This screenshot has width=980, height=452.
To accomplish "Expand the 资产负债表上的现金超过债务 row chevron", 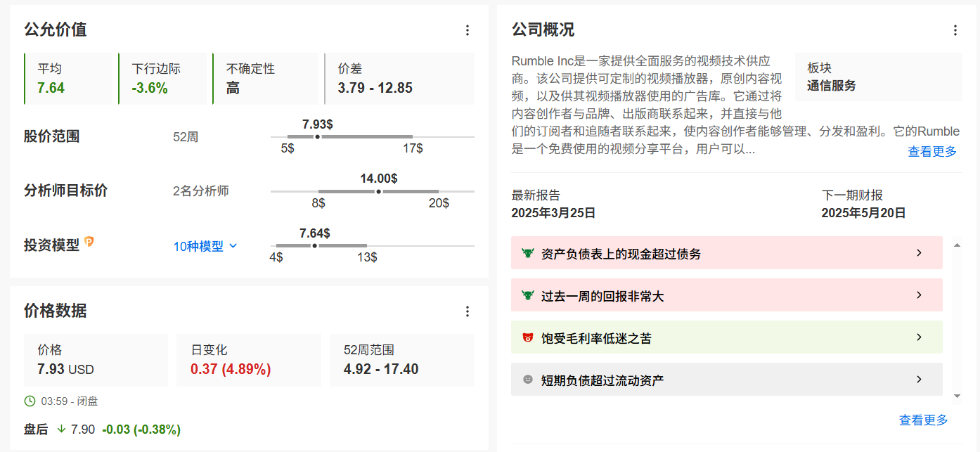I will coord(919,253).
